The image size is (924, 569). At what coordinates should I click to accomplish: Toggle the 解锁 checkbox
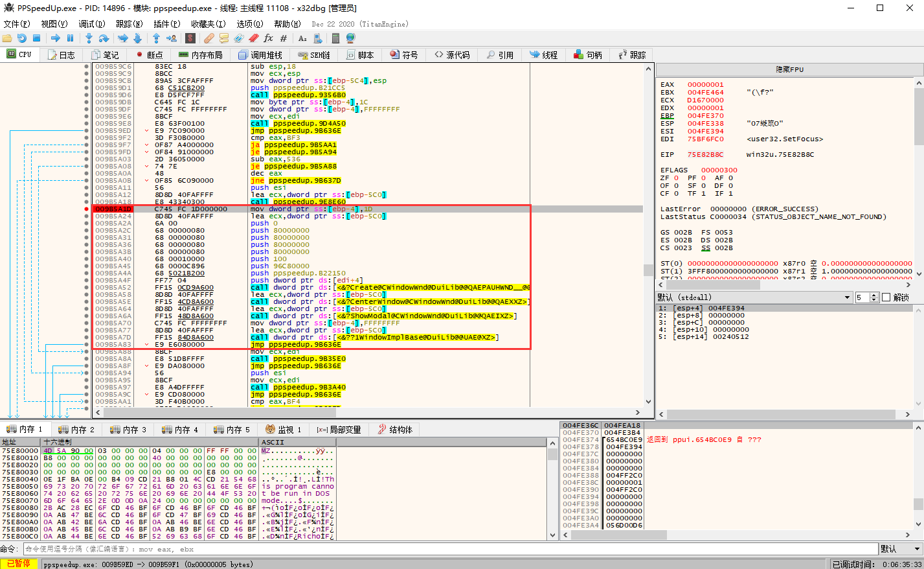pos(886,297)
